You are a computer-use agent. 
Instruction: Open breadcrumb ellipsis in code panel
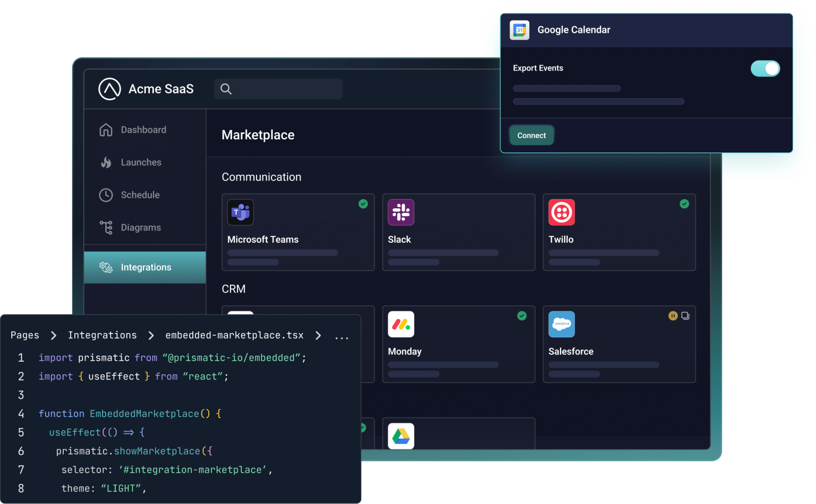342,338
